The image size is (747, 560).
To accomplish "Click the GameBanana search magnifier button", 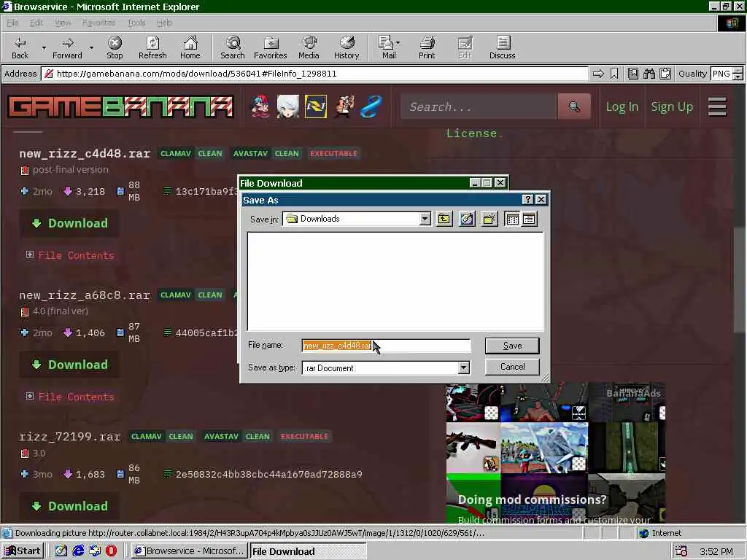I will 574,106.
